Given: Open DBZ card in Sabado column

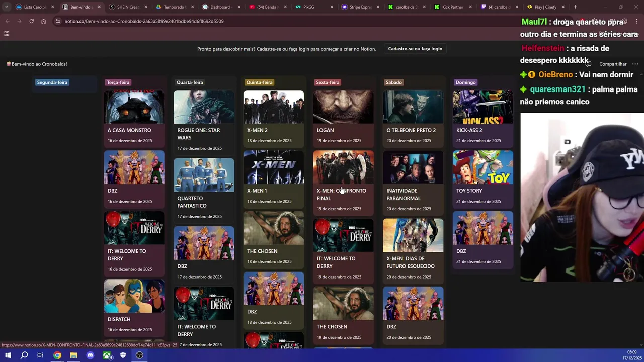Looking at the screenshot, I should pyautogui.click(x=413, y=314).
